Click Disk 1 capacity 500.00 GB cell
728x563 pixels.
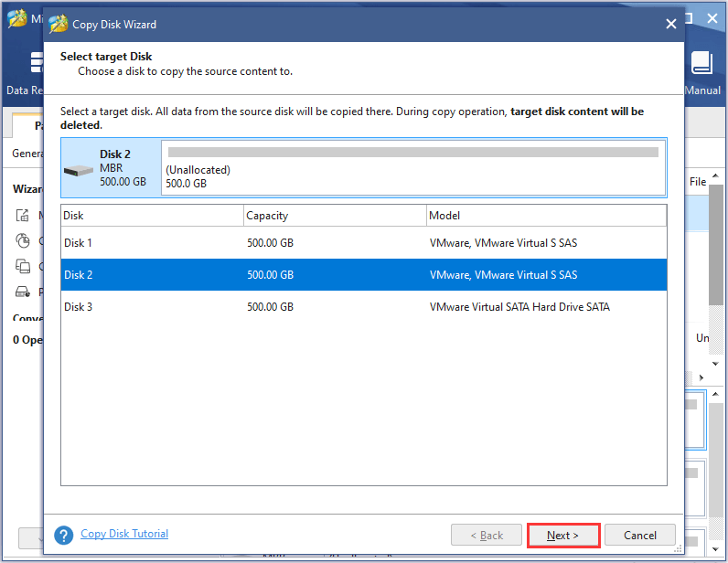(x=270, y=243)
